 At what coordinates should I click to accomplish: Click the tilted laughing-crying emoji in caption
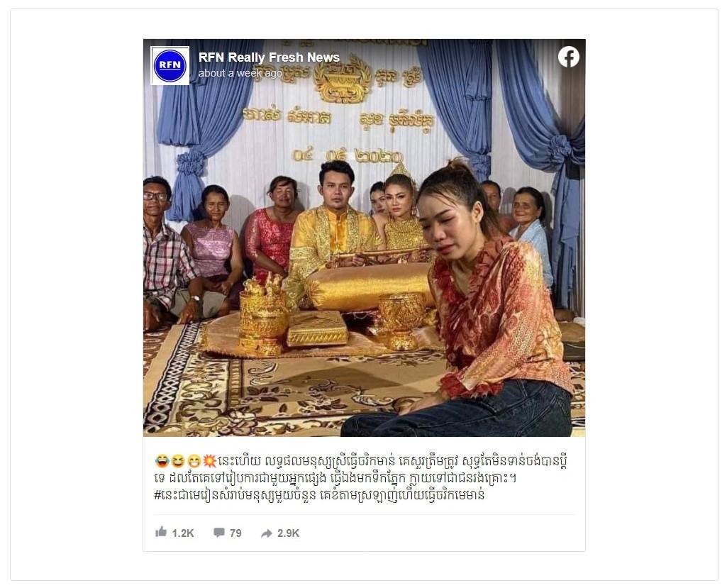pyautogui.click(x=162, y=462)
